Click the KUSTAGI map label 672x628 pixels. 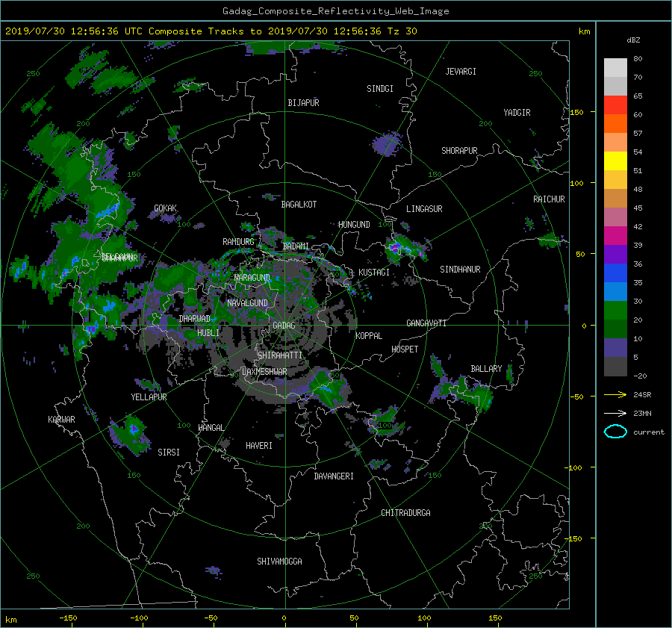pos(374,273)
